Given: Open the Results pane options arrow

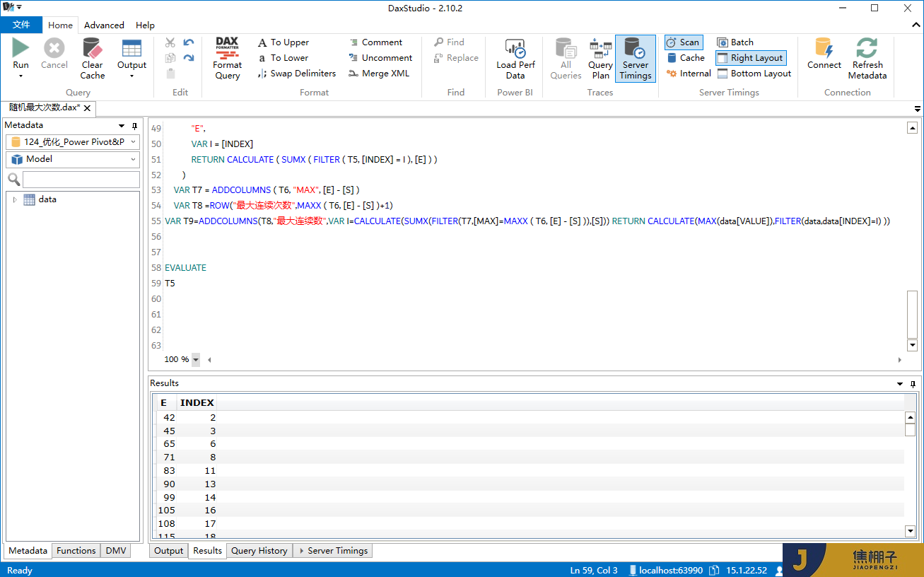Looking at the screenshot, I should coord(900,384).
